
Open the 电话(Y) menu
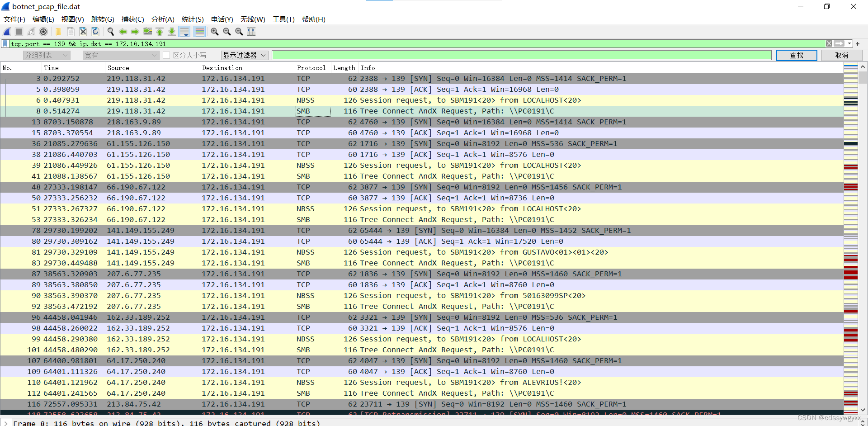222,19
